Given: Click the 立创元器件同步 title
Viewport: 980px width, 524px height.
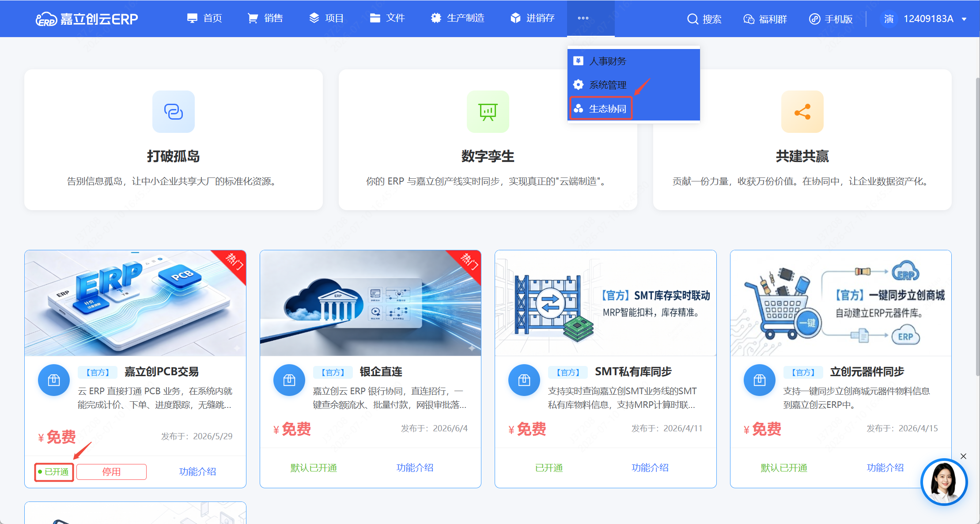Looking at the screenshot, I should [x=867, y=372].
